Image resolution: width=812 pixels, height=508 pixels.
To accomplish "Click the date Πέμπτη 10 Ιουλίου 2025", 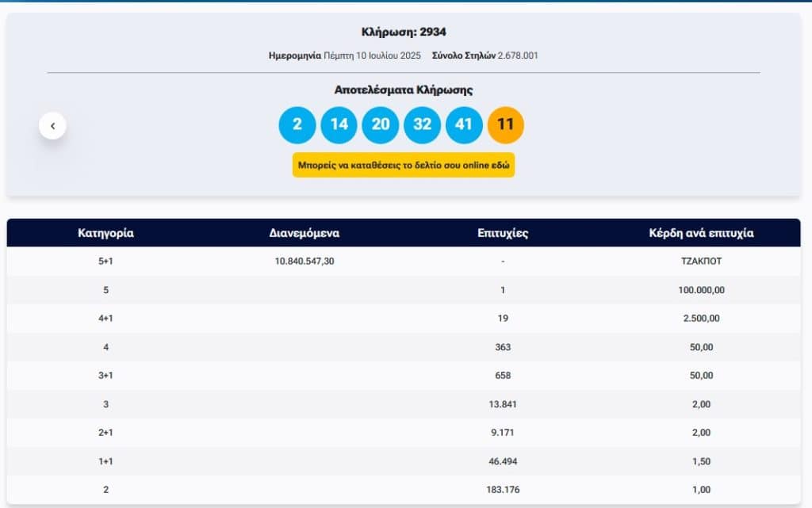I will point(373,55).
